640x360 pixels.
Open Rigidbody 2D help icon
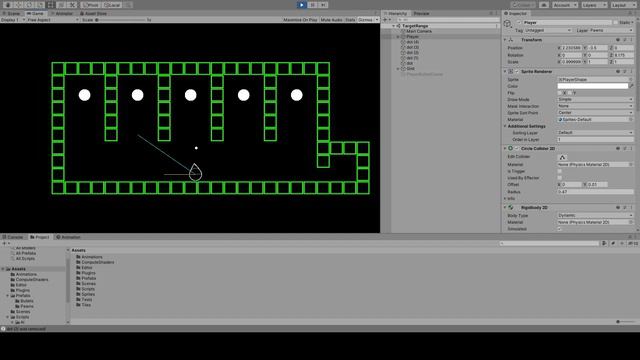click(618, 208)
